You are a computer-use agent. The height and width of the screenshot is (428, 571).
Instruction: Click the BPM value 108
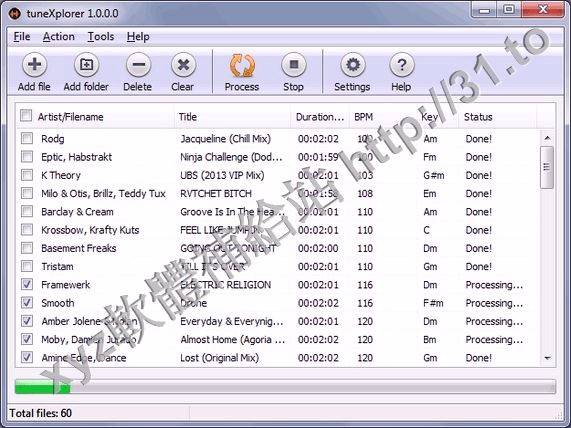[365, 193]
